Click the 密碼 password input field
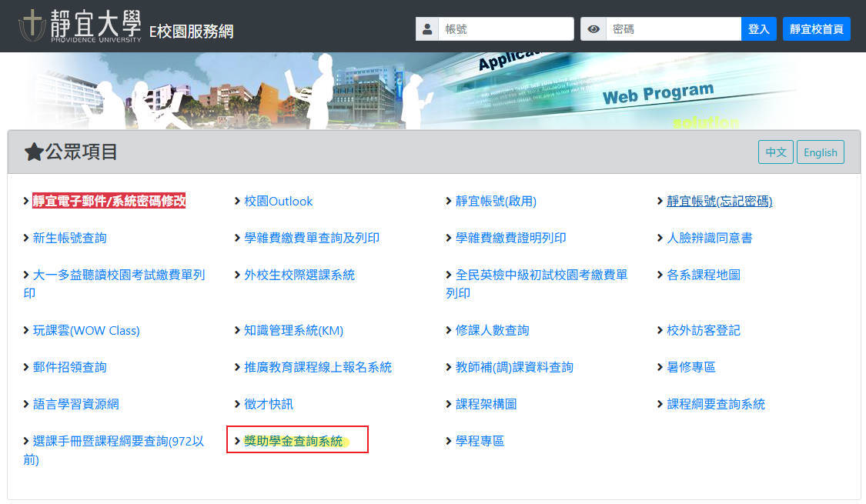Screen dimensions: 866x504 [x=674, y=29]
